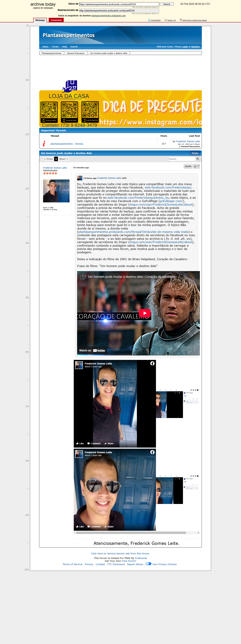Click archive.today site title
The width and height of the screenshot is (241, 644).
[x=43, y=4]
